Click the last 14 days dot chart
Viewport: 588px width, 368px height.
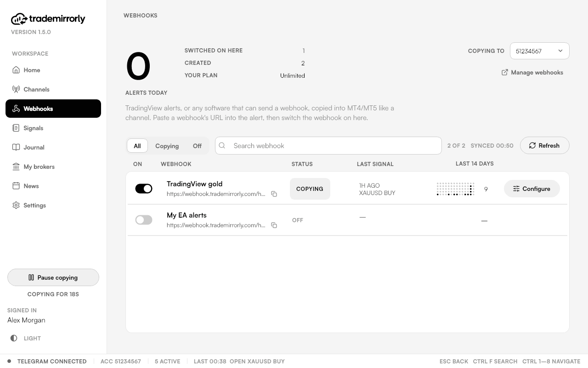click(455, 189)
